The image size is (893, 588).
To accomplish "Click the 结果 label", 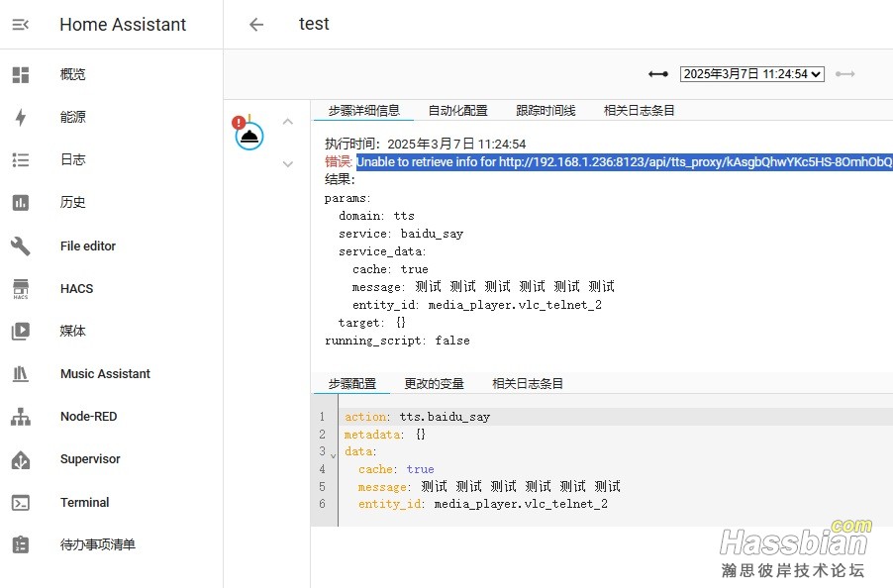I will [x=340, y=180].
